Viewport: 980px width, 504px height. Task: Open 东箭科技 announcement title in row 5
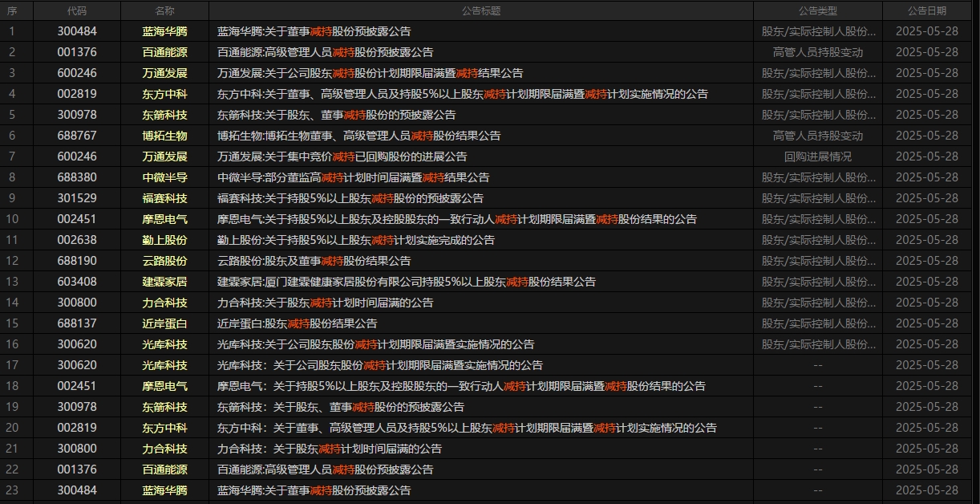click(x=336, y=115)
